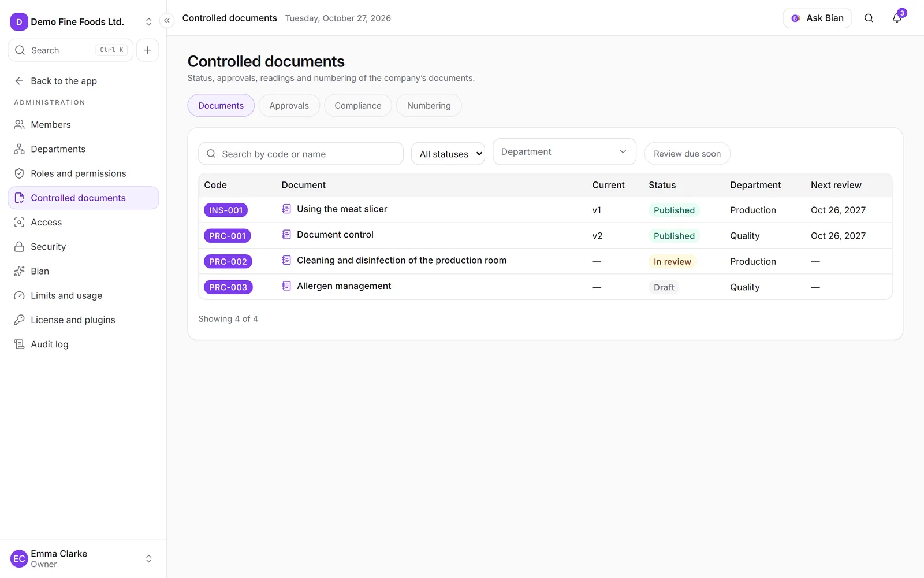Image resolution: width=924 pixels, height=578 pixels.
Task: Switch to the Numbering tab
Action: pos(429,105)
